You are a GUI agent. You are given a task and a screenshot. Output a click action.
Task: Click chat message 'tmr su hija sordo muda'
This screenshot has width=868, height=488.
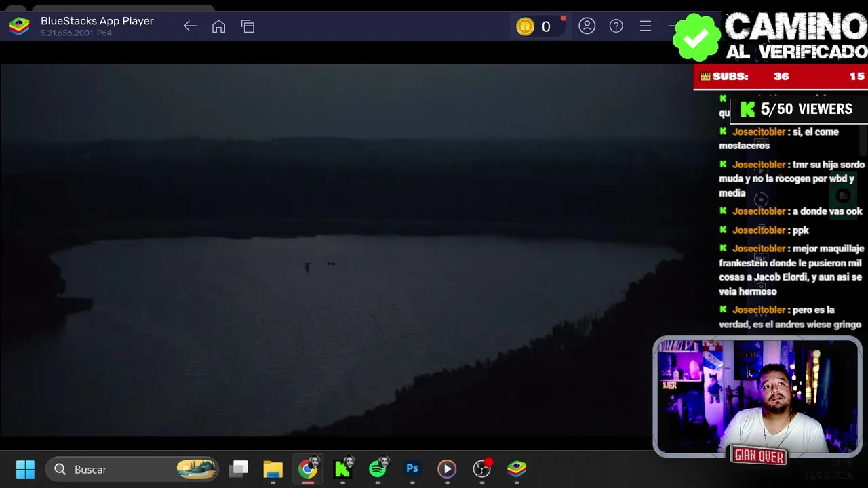click(792, 179)
